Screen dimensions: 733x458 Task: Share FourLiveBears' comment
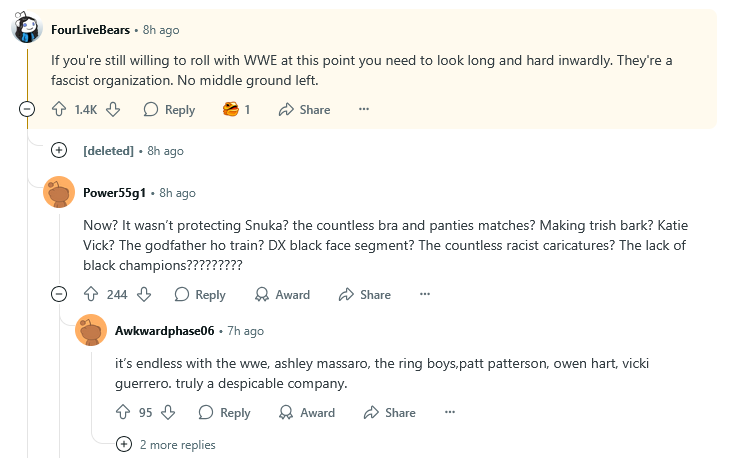click(305, 109)
